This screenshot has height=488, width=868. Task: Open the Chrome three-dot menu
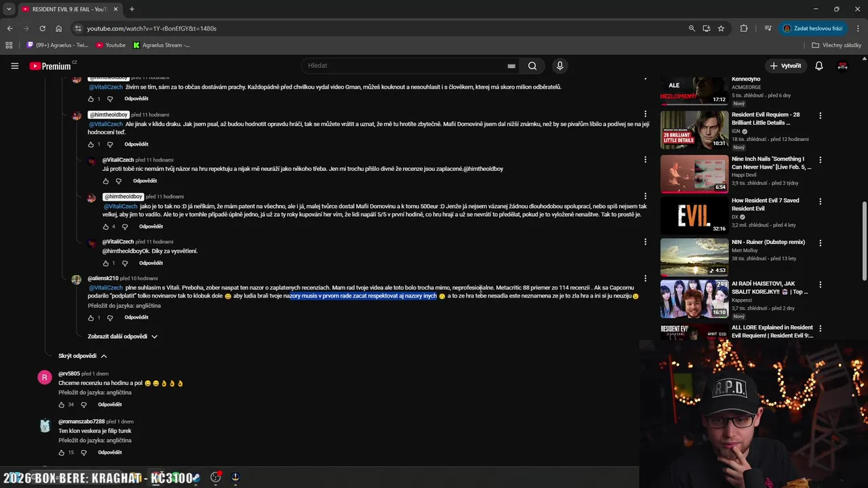(x=858, y=28)
